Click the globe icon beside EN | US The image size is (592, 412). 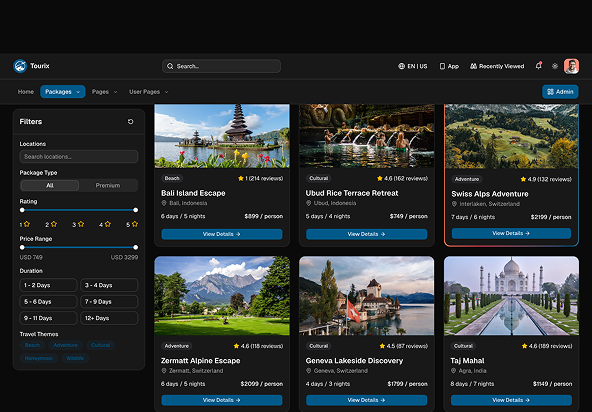coord(401,66)
